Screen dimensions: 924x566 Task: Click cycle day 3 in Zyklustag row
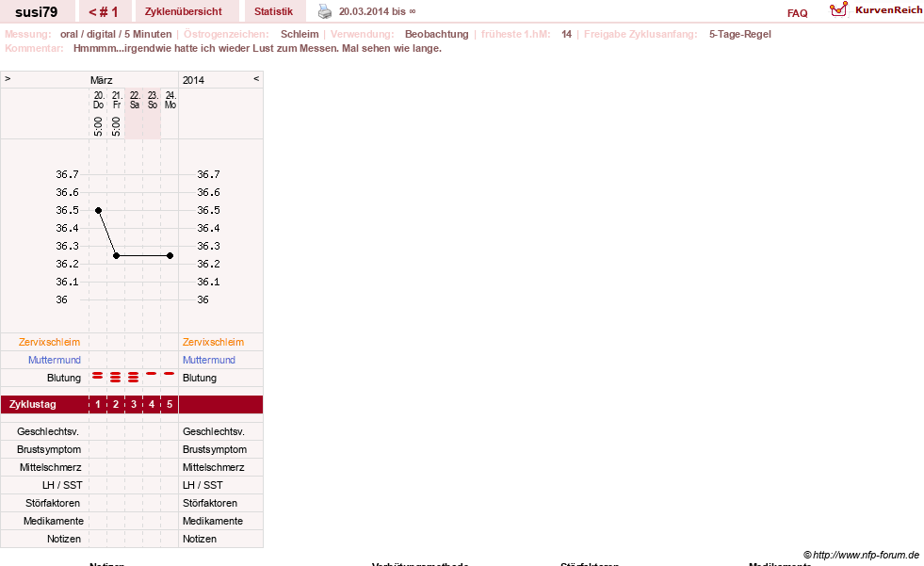(134, 405)
